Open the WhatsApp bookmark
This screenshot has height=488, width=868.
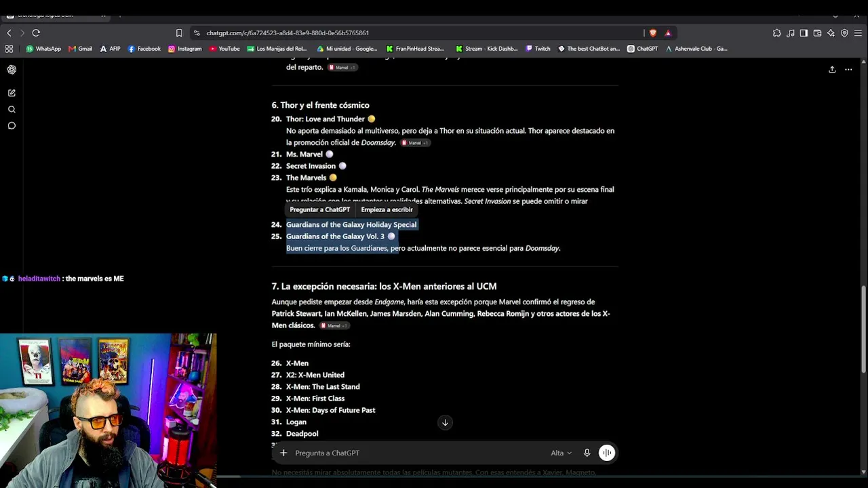43,49
